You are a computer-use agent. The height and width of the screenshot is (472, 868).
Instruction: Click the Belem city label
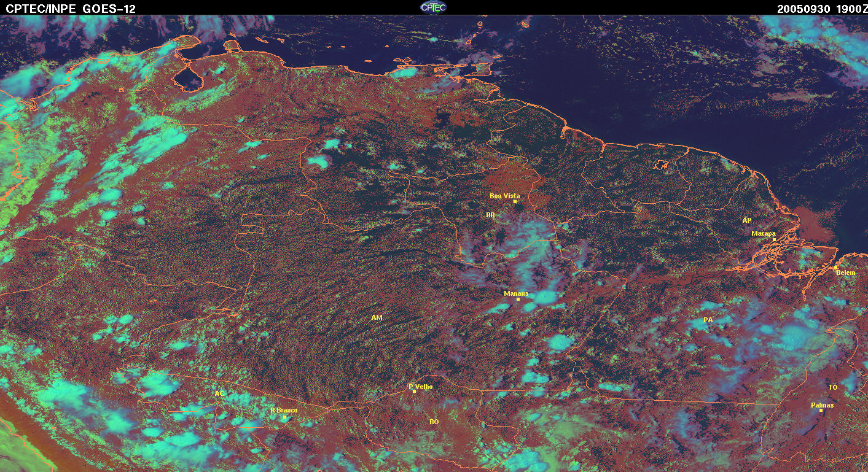pyautogui.click(x=845, y=272)
